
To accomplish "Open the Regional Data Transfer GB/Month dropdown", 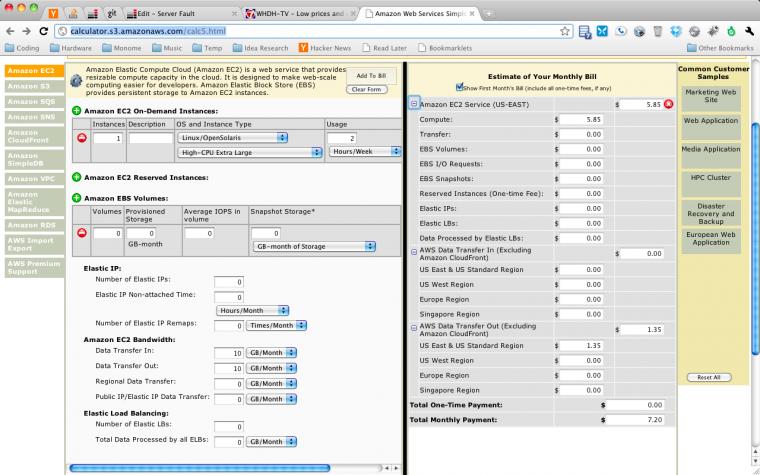I will tap(271, 383).
